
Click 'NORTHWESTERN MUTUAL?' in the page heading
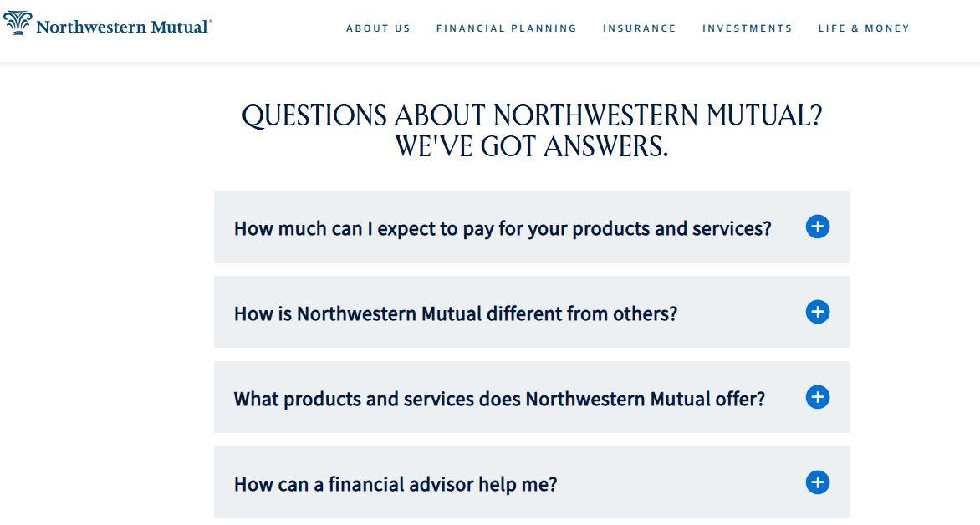click(x=657, y=116)
